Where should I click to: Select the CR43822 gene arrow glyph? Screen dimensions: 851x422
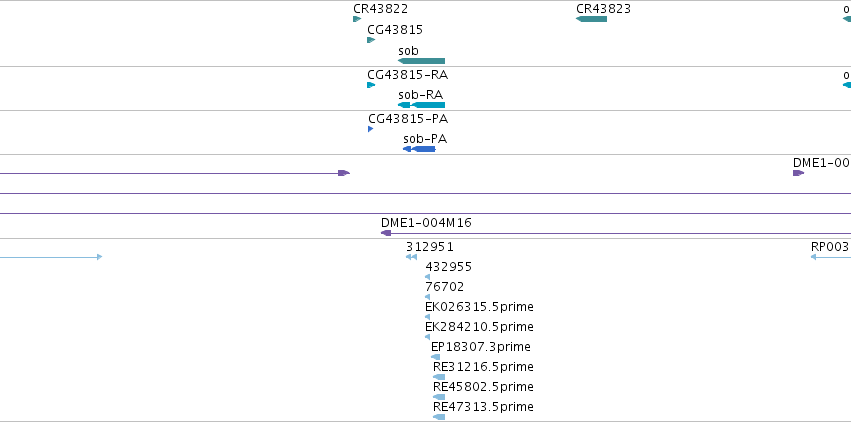click(x=357, y=19)
